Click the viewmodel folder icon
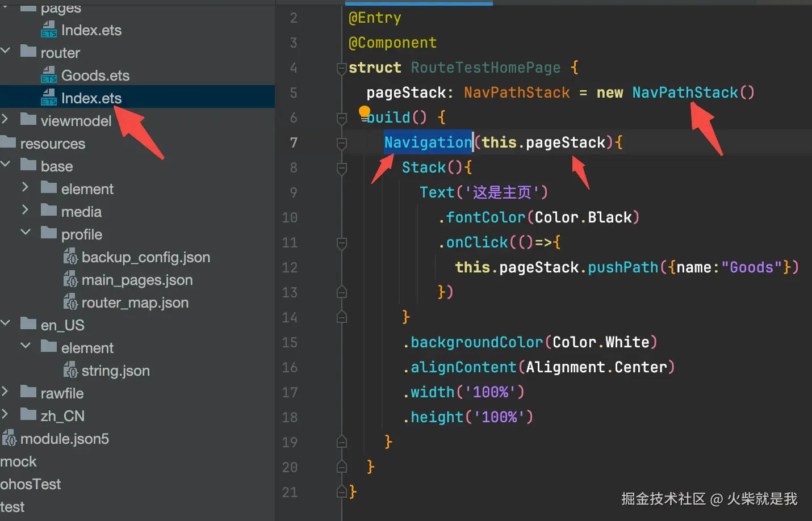Viewport: 812px width, 521px height. click(28, 119)
